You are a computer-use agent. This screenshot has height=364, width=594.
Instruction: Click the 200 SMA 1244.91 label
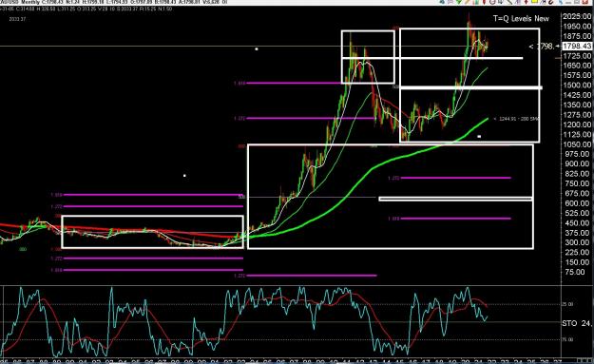click(516, 119)
